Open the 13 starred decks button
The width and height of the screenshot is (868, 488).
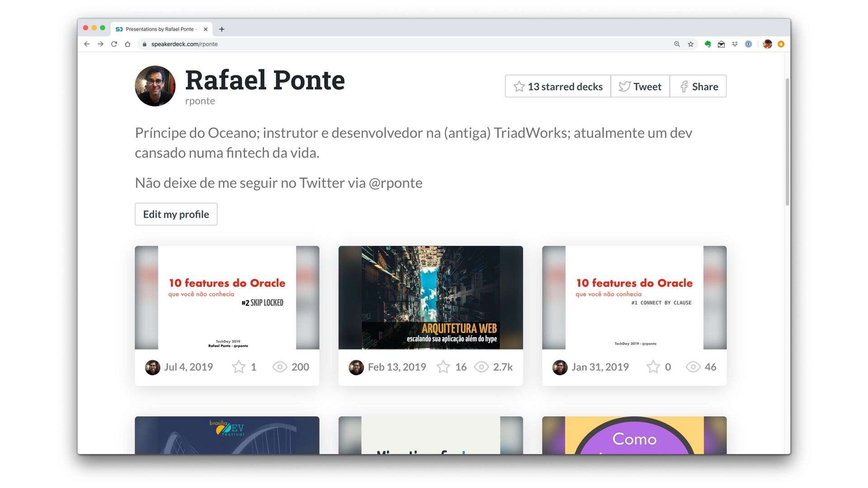(558, 86)
